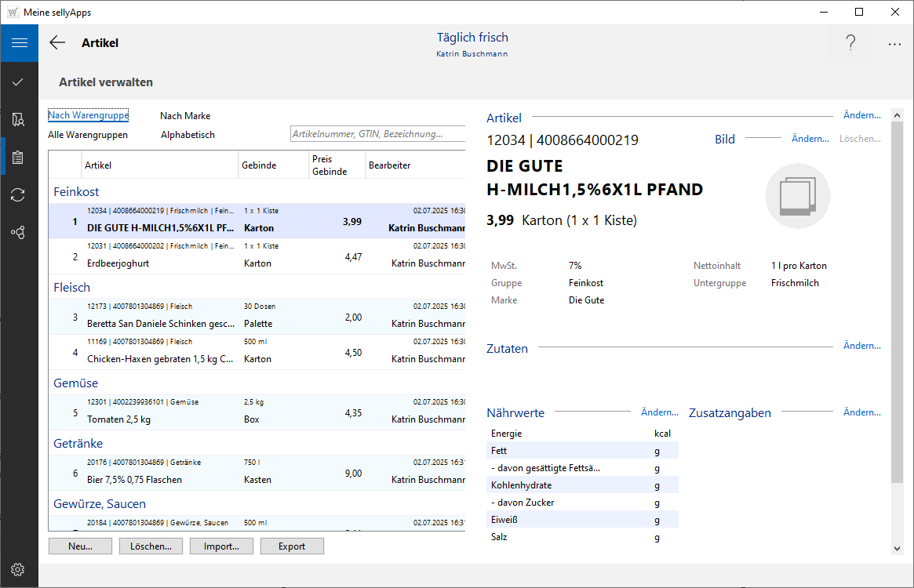Click the article search input field
The height and width of the screenshot is (588, 914).
(x=377, y=135)
